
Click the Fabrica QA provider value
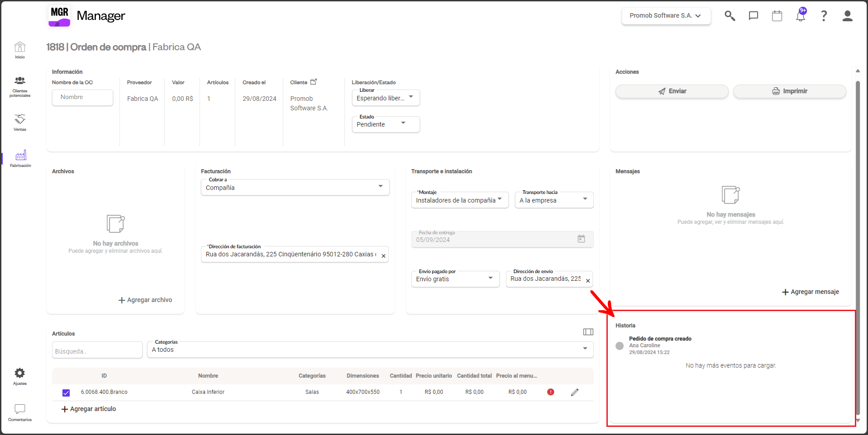[143, 99]
